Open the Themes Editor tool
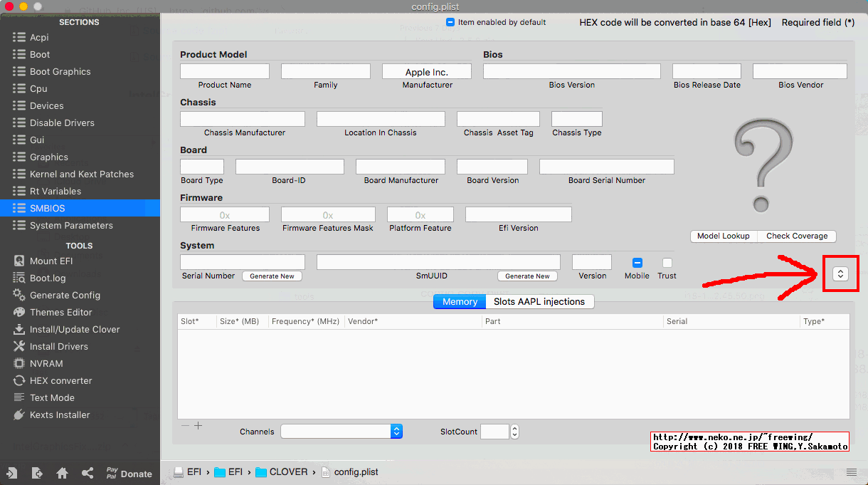Viewport: 868px width, 485px height. click(x=60, y=313)
